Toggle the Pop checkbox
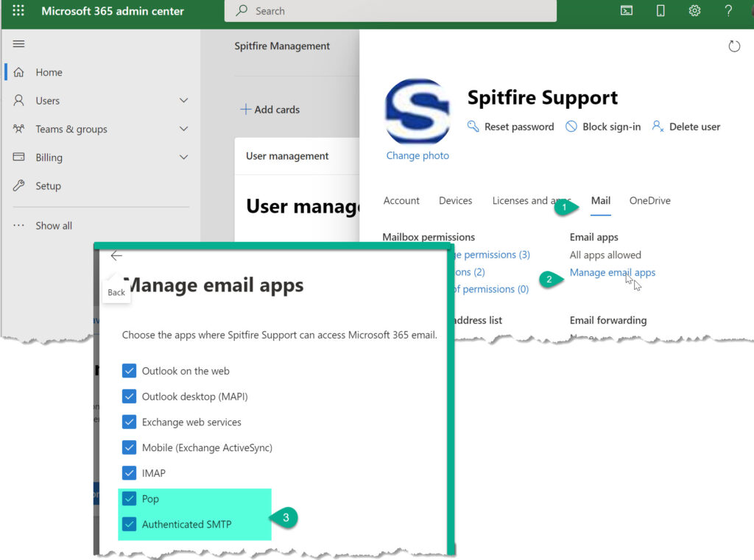Screen dimensions: 754x560 click(129, 498)
